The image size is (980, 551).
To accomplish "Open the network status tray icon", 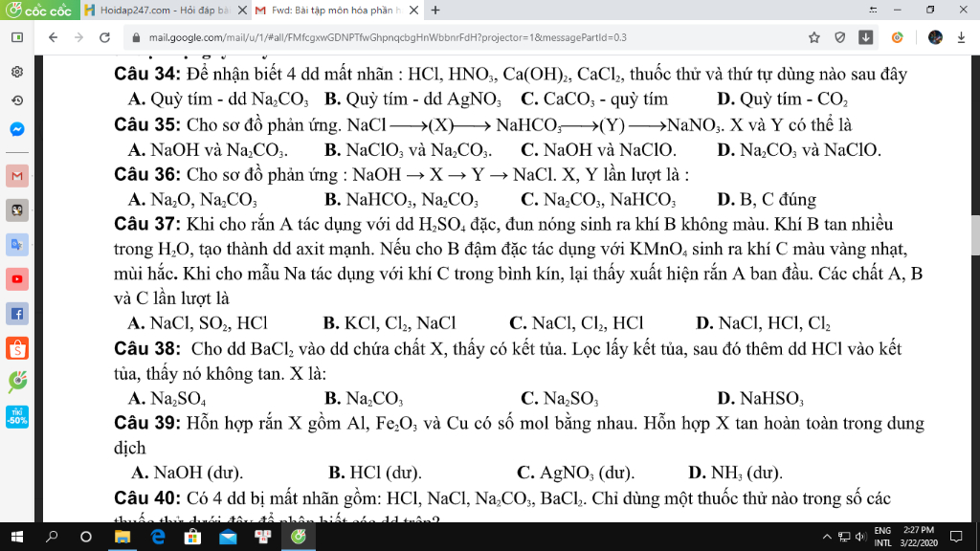I will coord(844,537).
